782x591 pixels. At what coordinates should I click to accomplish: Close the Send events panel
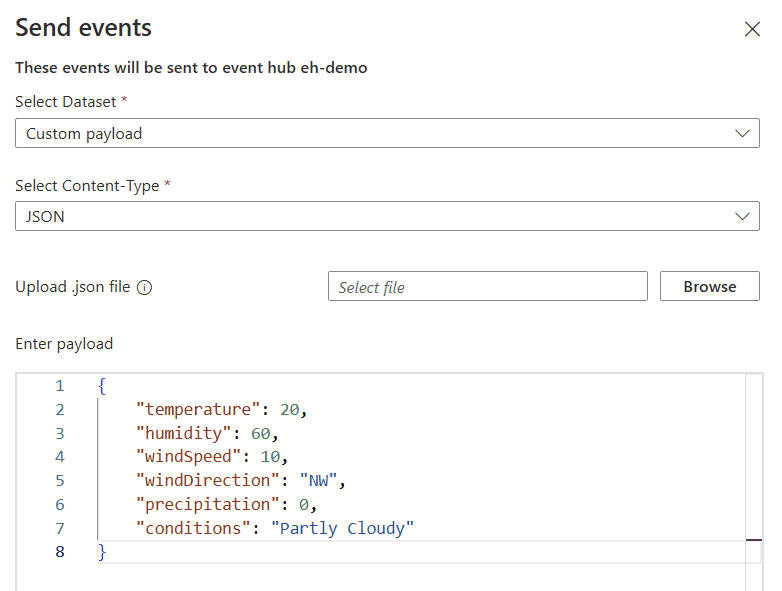click(x=752, y=29)
